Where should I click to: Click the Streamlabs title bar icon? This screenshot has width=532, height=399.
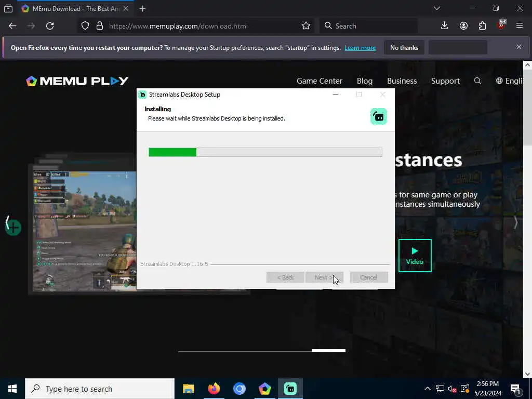(x=143, y=95)
